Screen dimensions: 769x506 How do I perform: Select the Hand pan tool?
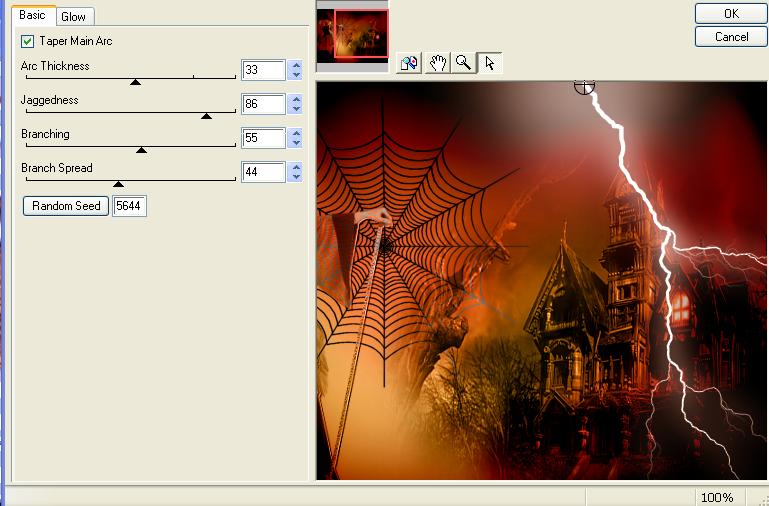click(x=437, y=63)
